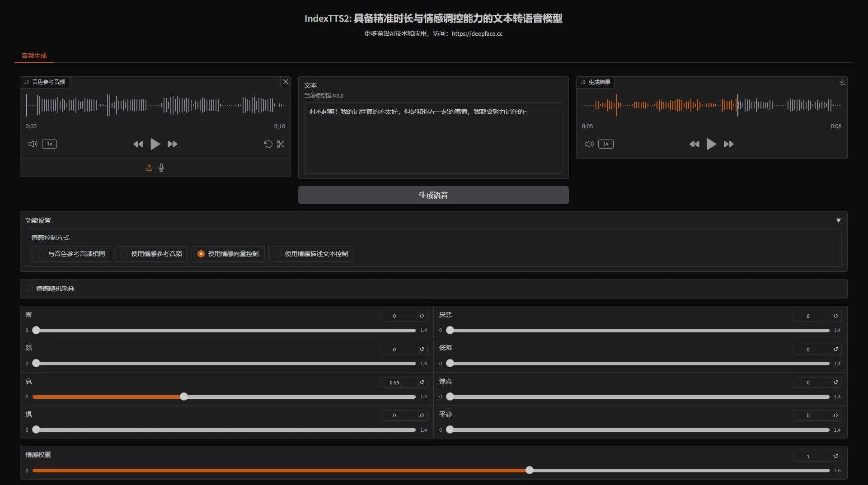Click the trim scissors icon on reference audio
Viewport: 868px width, 485px height.
pyautogui.click(x=281, y=144)
